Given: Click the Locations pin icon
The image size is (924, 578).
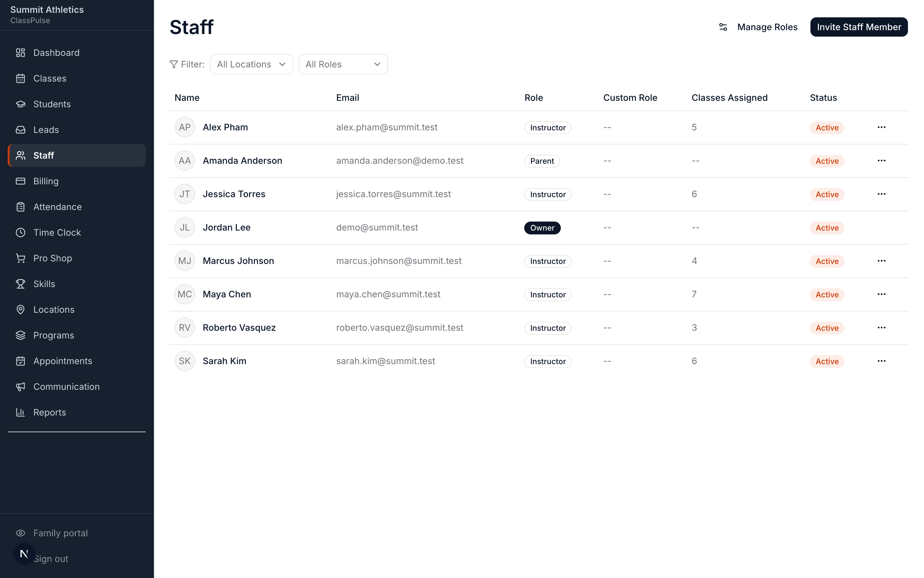Looking at the screenshot, I should click(21, 309).
